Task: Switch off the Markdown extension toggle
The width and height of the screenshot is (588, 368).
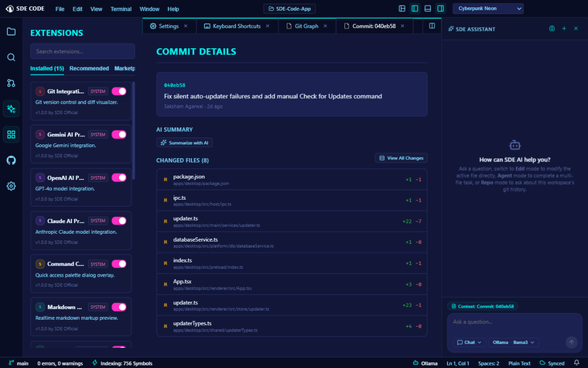Action: tap(119, 307)
